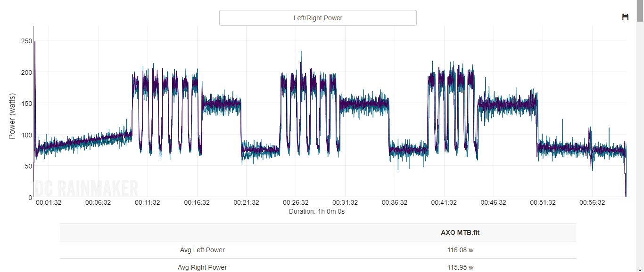This screenshot has width=644, height=272.
Task: Click the save chart floppy disk icon
Action: (x=626, y=17)
